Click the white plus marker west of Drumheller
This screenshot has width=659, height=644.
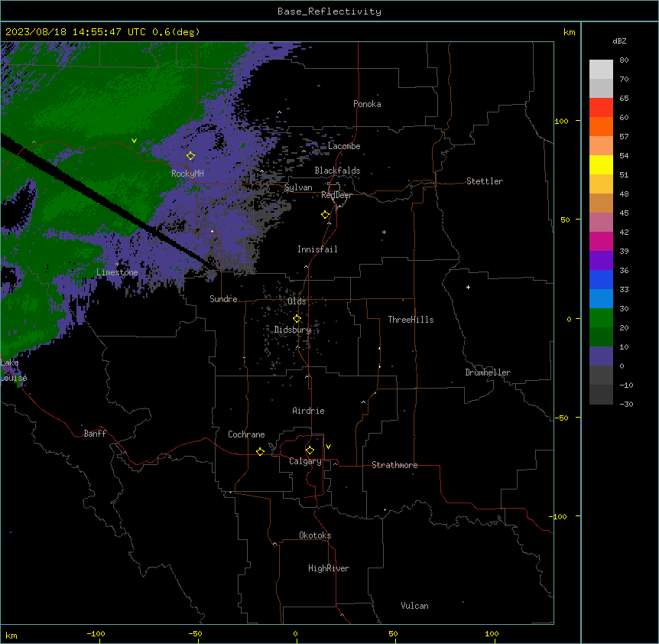point(468,287)
